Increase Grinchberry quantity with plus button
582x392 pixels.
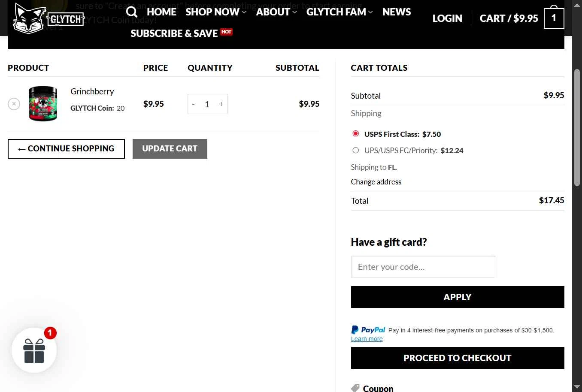[221, 104]
